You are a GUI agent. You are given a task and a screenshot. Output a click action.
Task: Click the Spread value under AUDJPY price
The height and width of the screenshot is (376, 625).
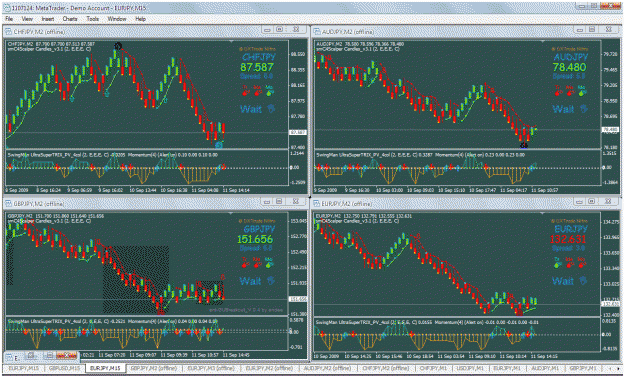click(x=569, y=76)
